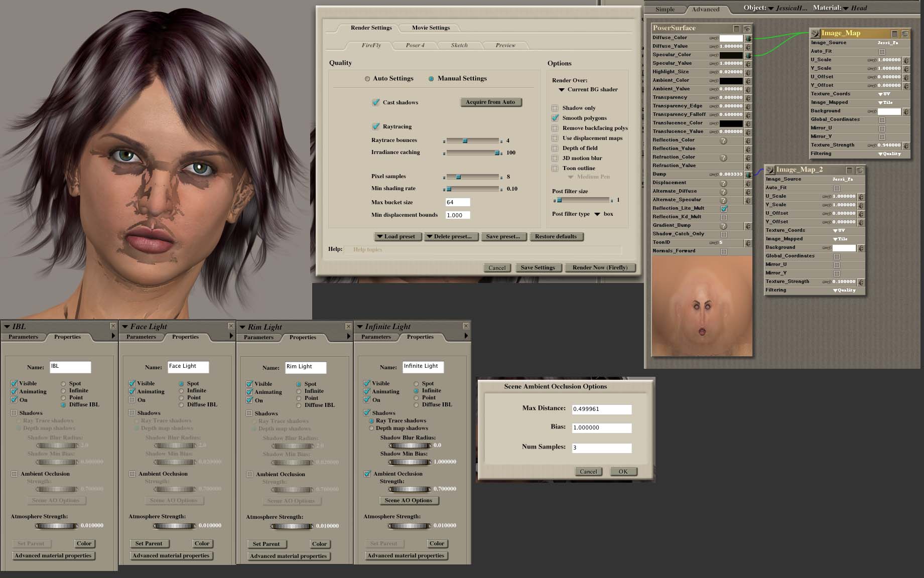Click the Reflection_Color question mark icon
Screen dimensions: 924x578
723,140
